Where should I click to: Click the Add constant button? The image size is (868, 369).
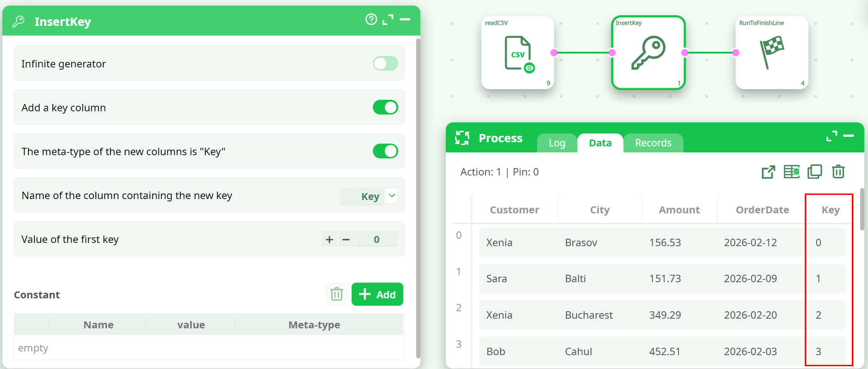click(377, 295)
